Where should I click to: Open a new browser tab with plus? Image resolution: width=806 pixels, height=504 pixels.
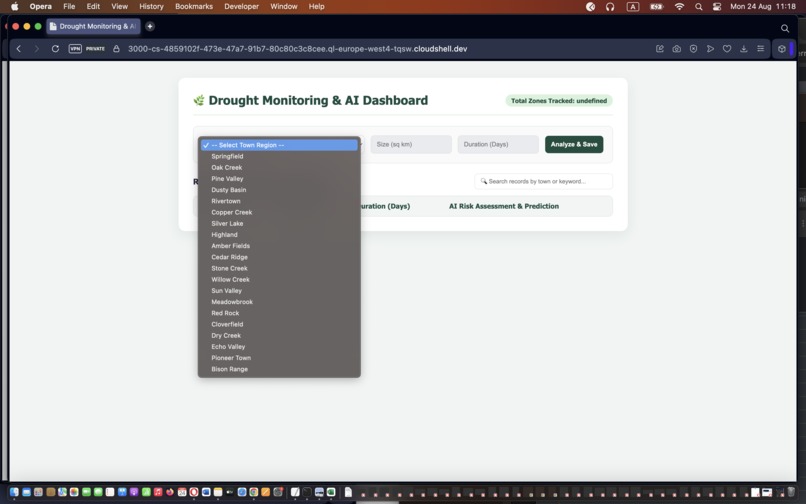coord(150,26)
